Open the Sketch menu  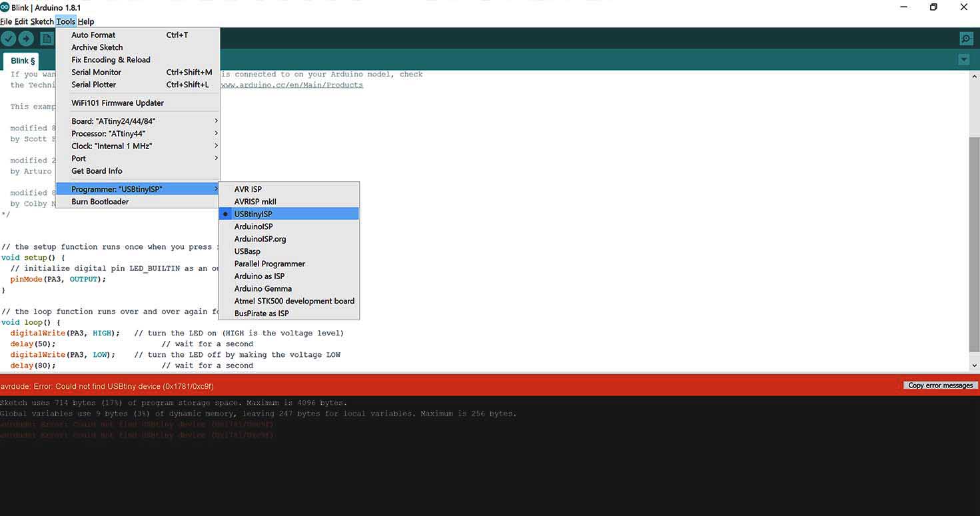pos(42,21)
